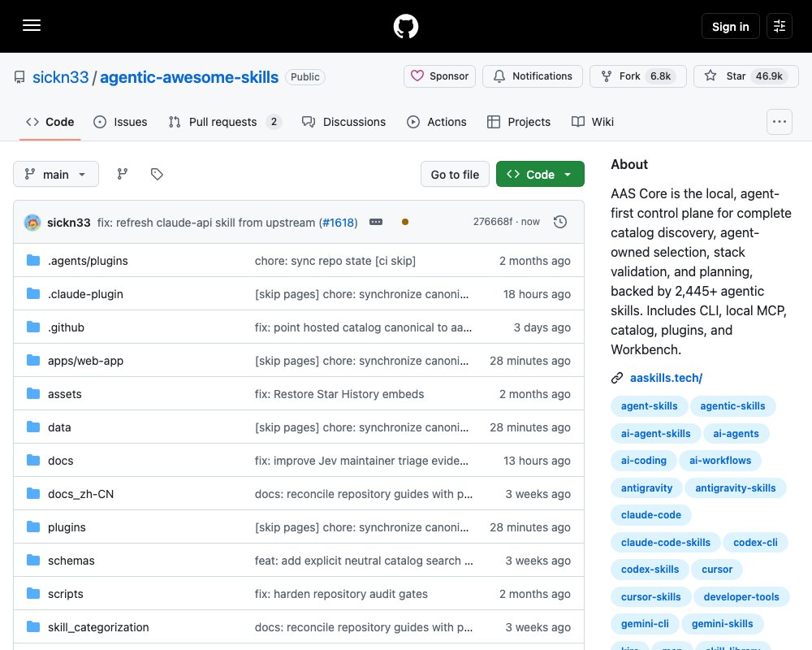Select the antigravity-skills topic tag
The width and height of the screenshot is (812, 650).
point(736,487)
